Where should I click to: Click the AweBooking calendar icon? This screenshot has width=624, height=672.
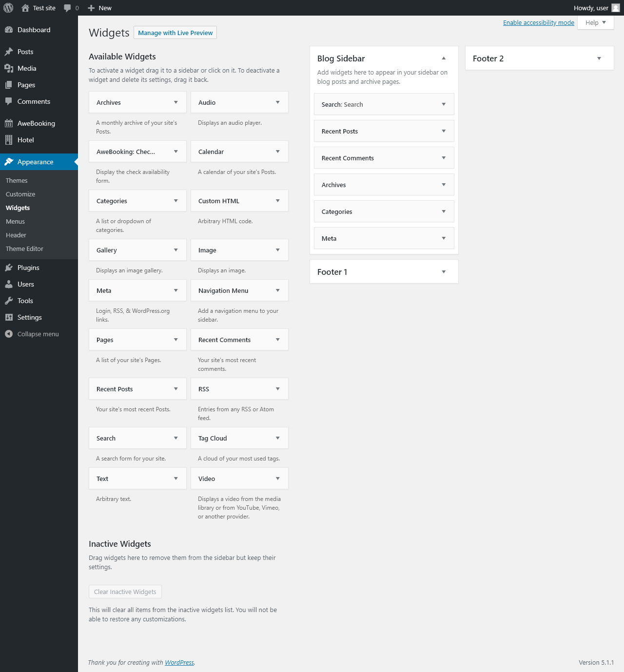pos(9,123)
